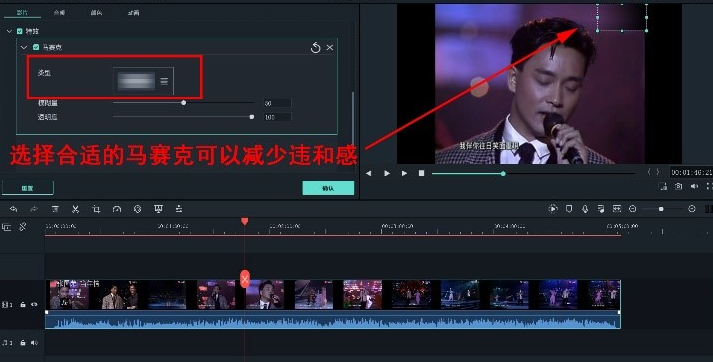Click the audio waveform under the video clip
This screenshot has width=713, height=362.
333,321
